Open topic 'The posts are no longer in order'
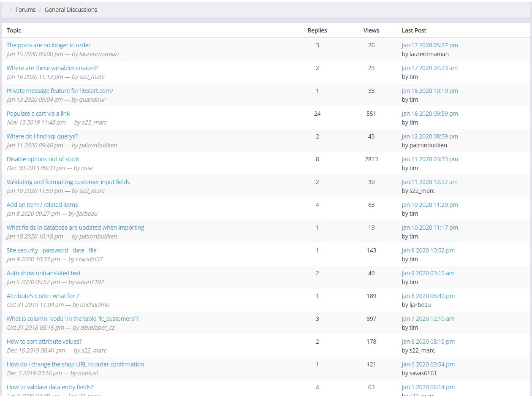Viewport: 532px width, 396px height. pyautogui.click(x=49, y=45)
